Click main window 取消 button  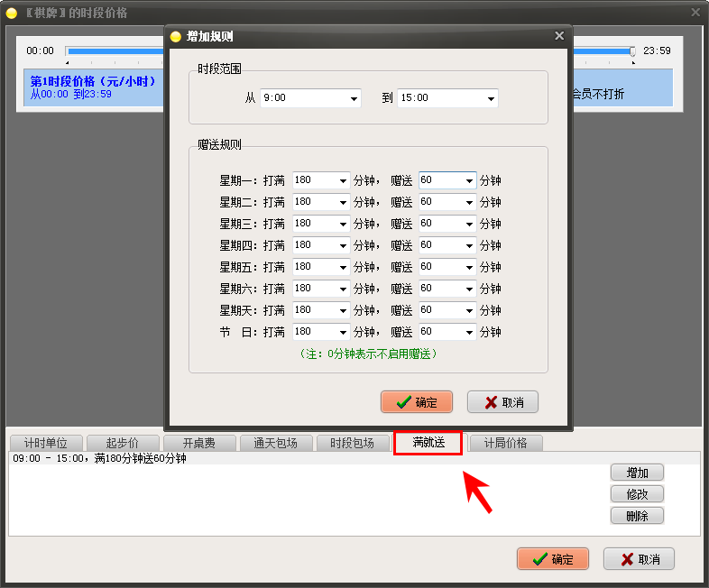(639, 559)
